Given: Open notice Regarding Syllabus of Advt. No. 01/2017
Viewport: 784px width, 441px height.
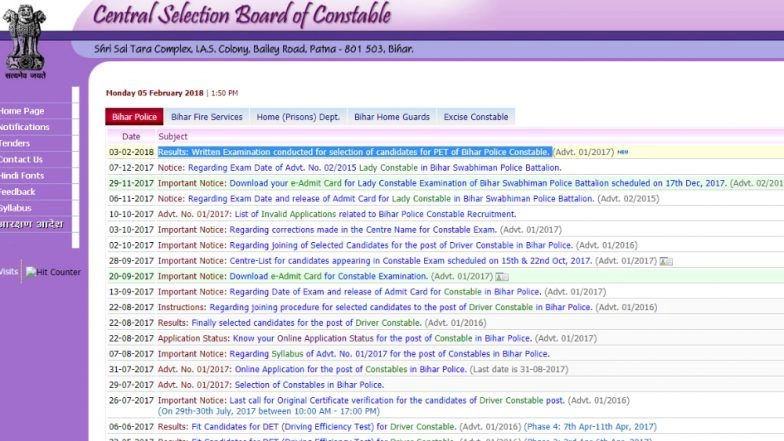Looking at the screenshot, I should pos(390,354).
